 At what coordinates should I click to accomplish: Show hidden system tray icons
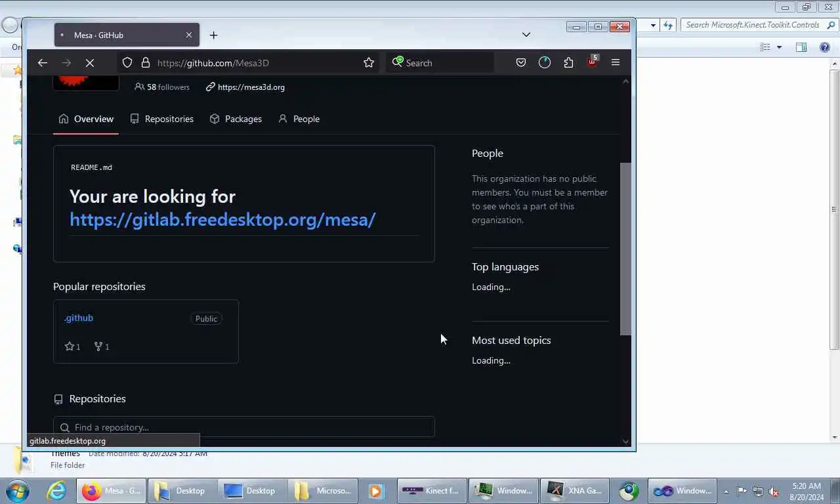tap(726, 492)
